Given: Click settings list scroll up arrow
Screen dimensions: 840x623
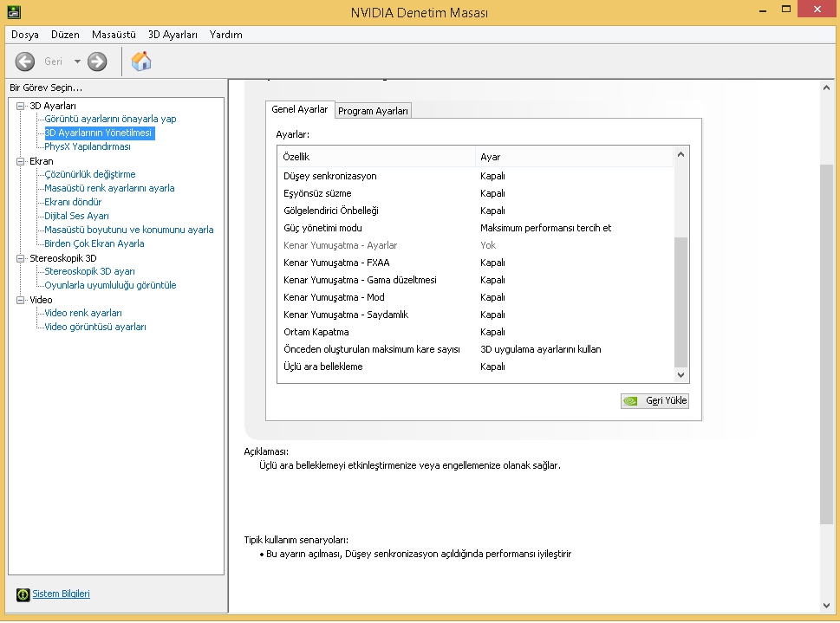Looking at the screenshot, I should tap(680, 155).
